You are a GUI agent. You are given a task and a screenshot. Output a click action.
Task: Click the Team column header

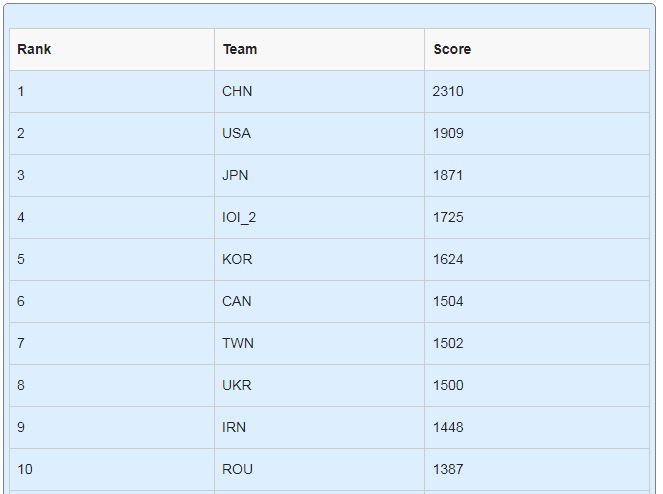coord(319,49)
